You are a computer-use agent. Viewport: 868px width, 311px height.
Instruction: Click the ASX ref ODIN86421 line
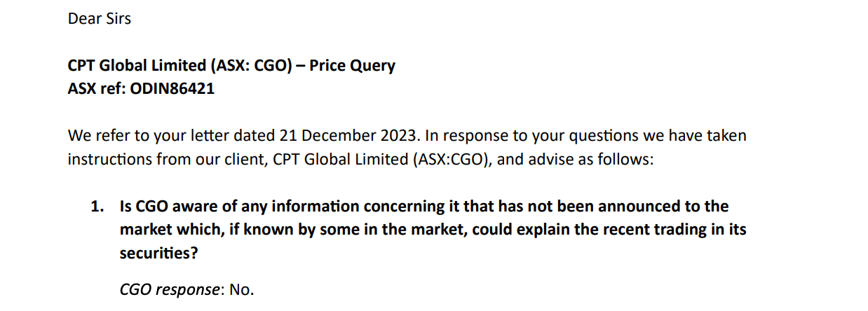pos(141,90)
